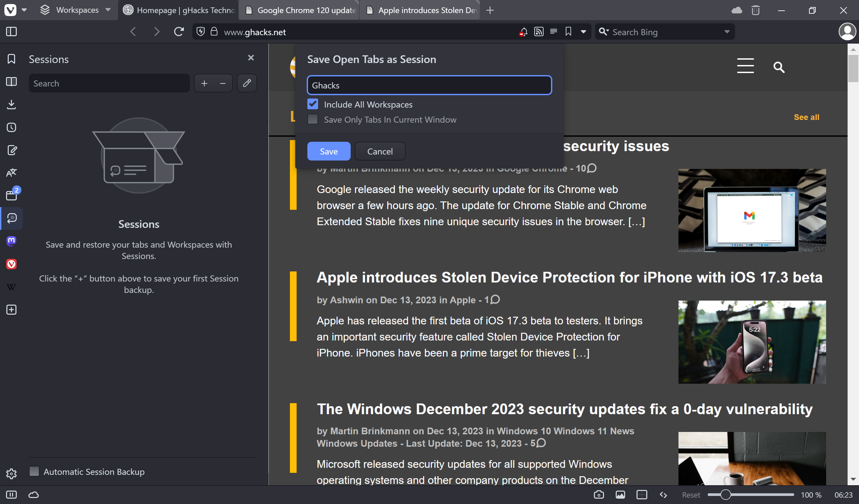Open the Mastodon web panel
This screenshot has width=859, height=504.
(11, 241)
